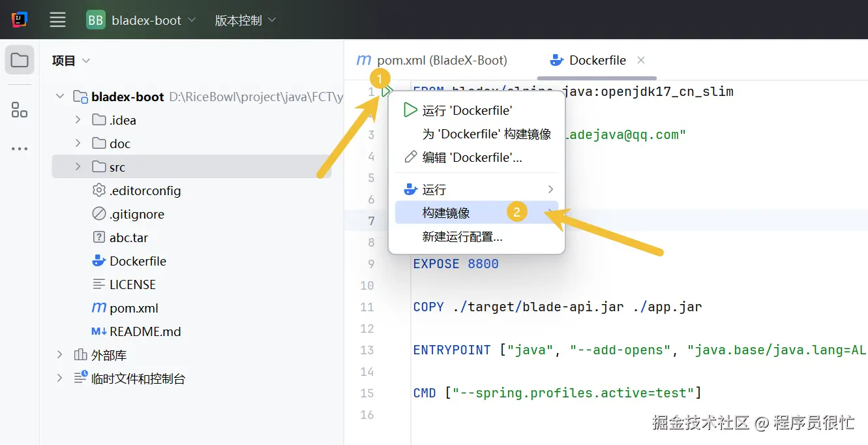The image size is (868, 445).
Task: Collapse the bladex-boot root node
Action: click(60, 97)
